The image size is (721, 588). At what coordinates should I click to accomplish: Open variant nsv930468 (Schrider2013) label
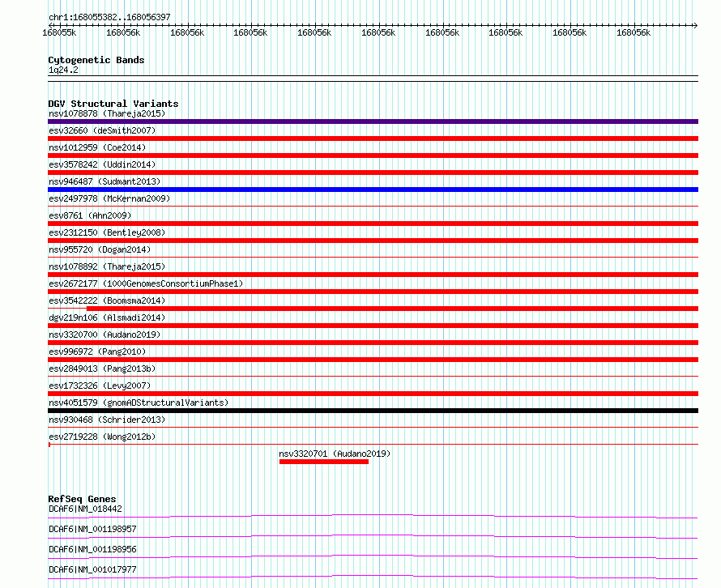[107, 420]
